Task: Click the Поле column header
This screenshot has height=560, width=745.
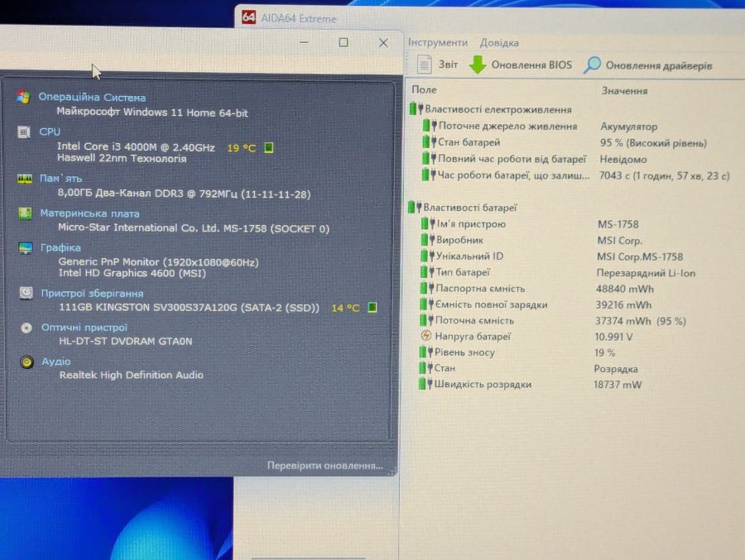Action: [x=424, y=90]
